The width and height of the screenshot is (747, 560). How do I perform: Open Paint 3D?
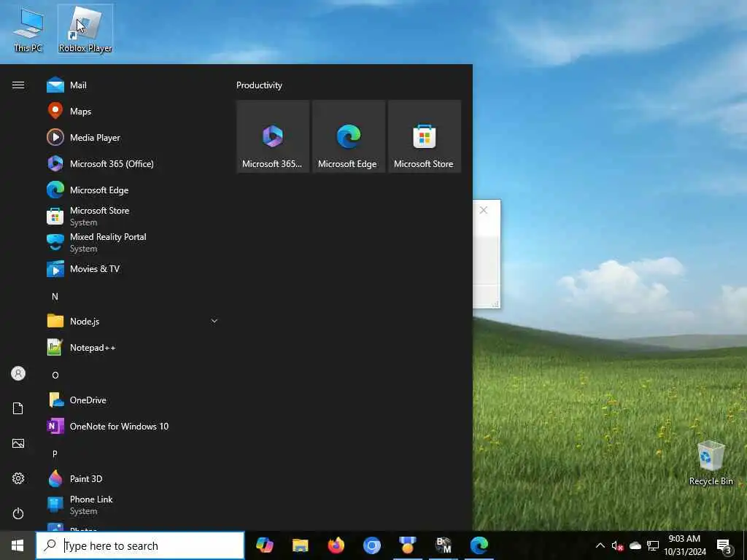133,478
